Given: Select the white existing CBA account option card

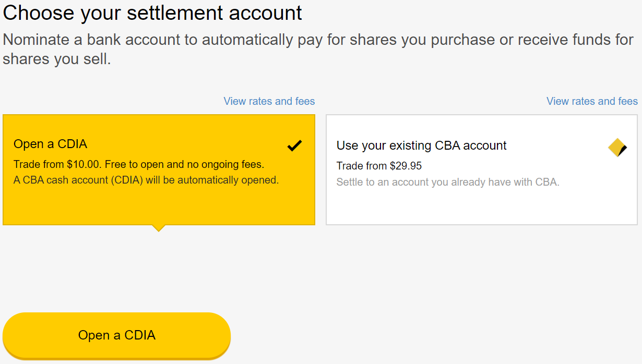Looking at the screenshot, I should click(x=482, y=170).
